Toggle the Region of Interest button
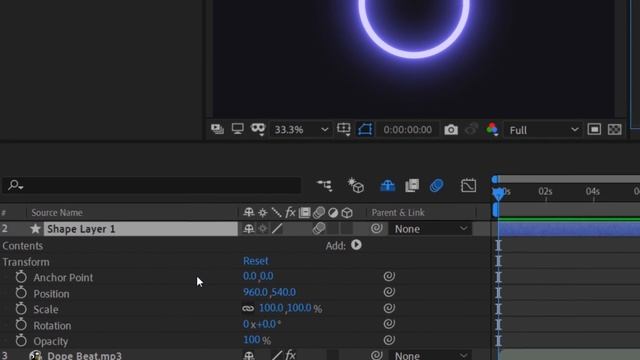Viewport: 640px width, 360px height. click(365, 129)
